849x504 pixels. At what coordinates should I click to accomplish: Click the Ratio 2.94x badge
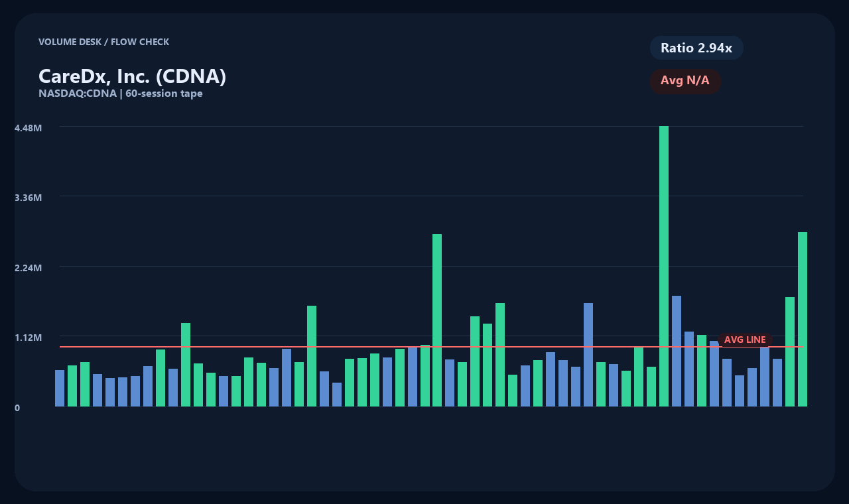696,48
